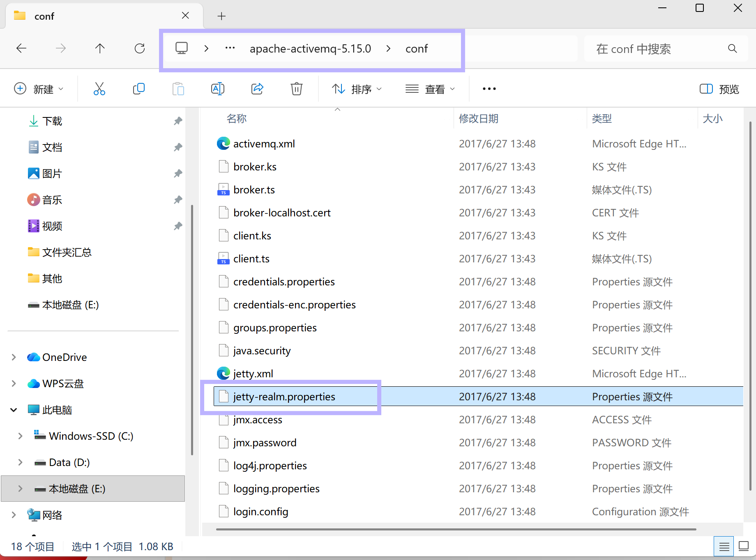This screenshot has width=756, height=560.
Task: Collapse the 此电脑 tree node
Action: (14, 410)
